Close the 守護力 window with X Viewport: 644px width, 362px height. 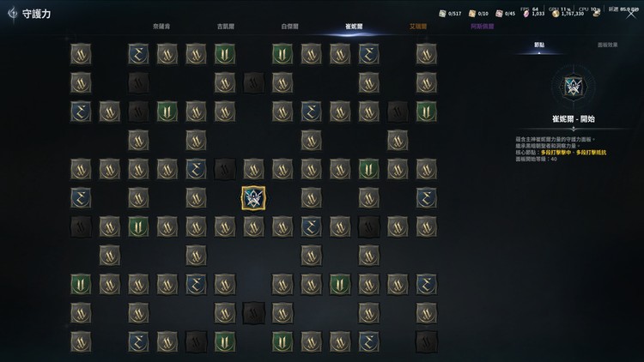(630, 15)
